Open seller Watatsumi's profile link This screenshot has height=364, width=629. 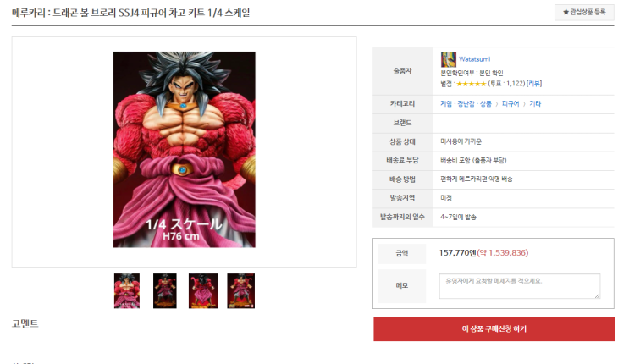[x=474, y=59]
